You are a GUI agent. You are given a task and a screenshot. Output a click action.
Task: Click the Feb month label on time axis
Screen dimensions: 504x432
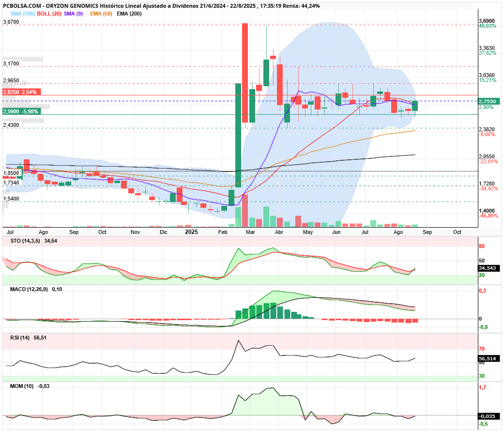[223, 232]
